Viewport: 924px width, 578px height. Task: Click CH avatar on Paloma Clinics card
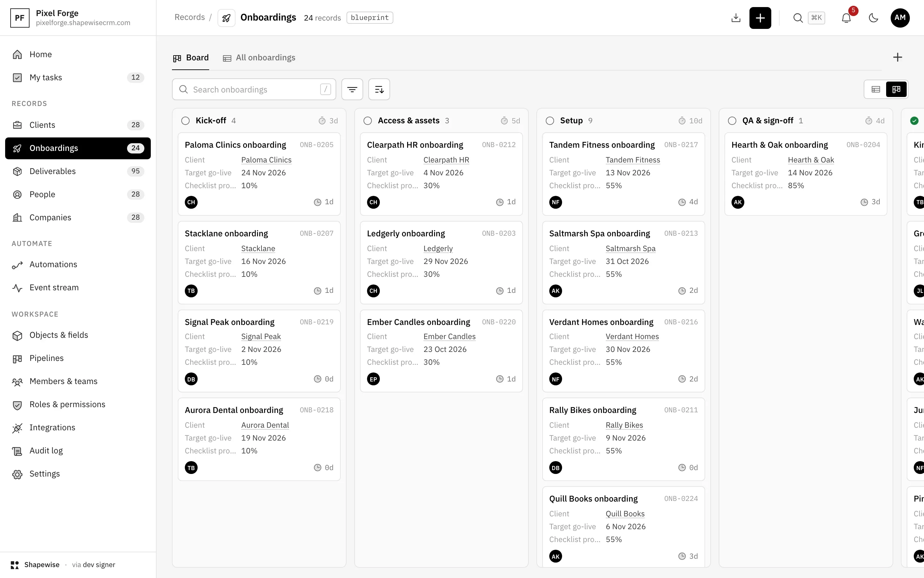point(191,202)
